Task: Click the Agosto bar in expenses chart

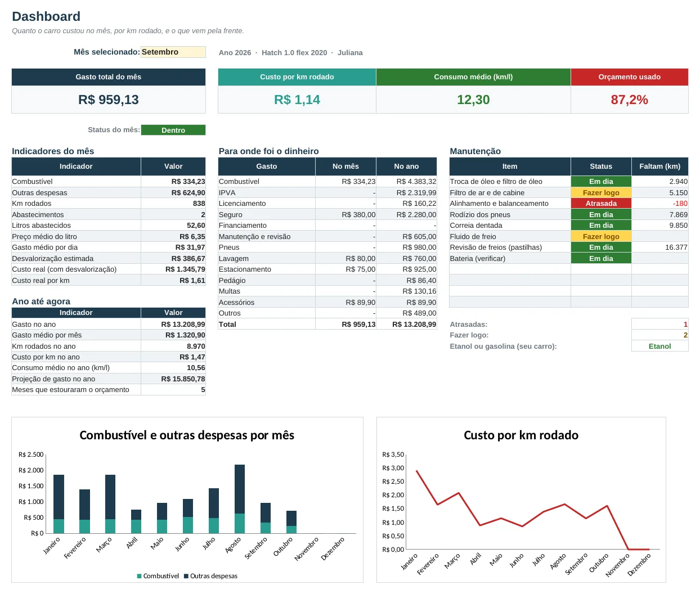Action: click(x=240, y=499)
